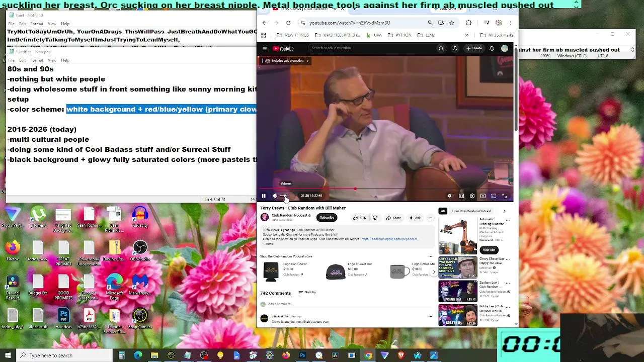The image size is (644, 362).
Task: Open more actions menu beside Ask
Action: pos(430,218)
